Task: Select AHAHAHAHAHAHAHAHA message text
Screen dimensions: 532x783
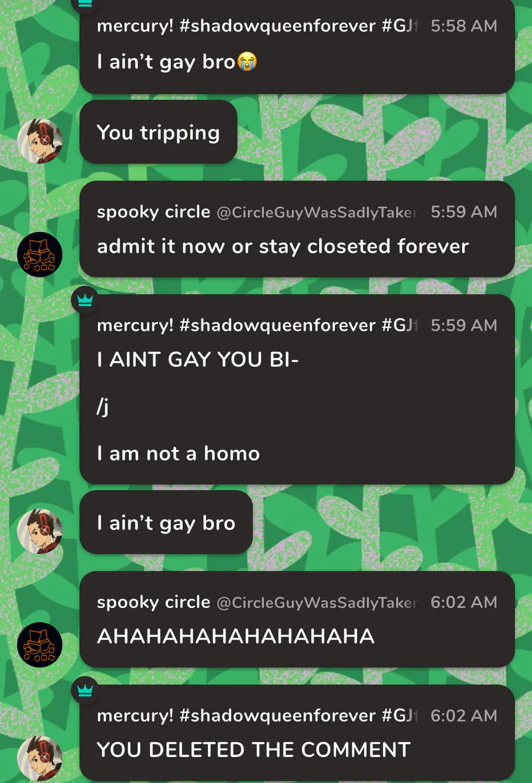Action: click(236, 636)
